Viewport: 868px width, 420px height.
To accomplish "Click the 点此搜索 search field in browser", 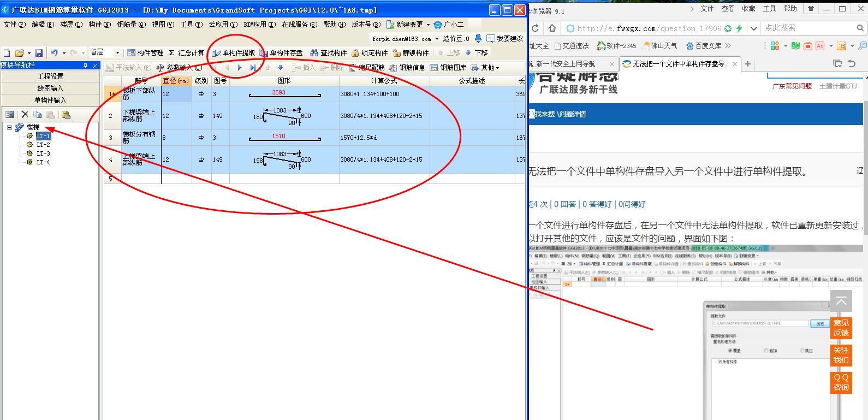I will click(x=808, y=28).
